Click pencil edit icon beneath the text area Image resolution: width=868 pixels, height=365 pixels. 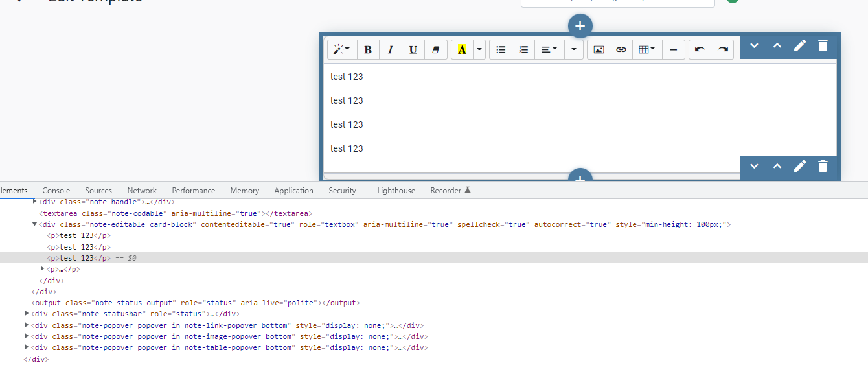(800, 166)
